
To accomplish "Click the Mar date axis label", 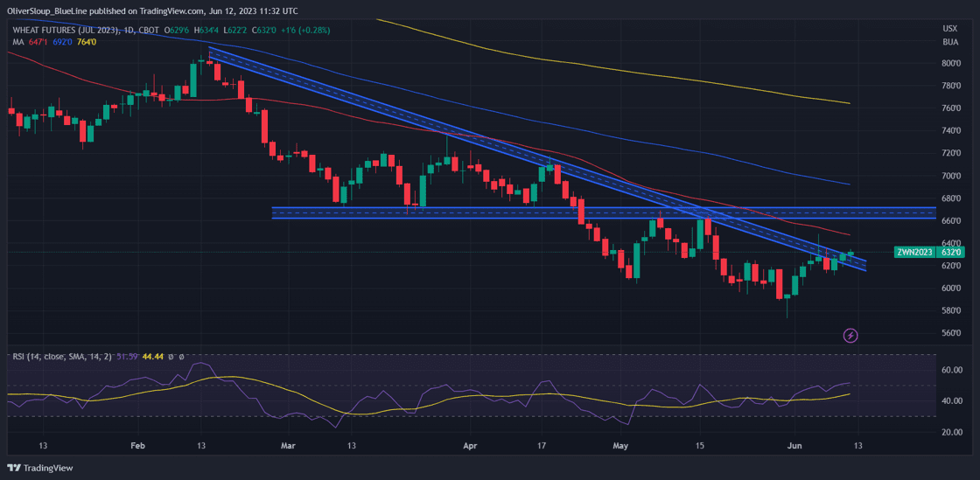I will [287, 446].
